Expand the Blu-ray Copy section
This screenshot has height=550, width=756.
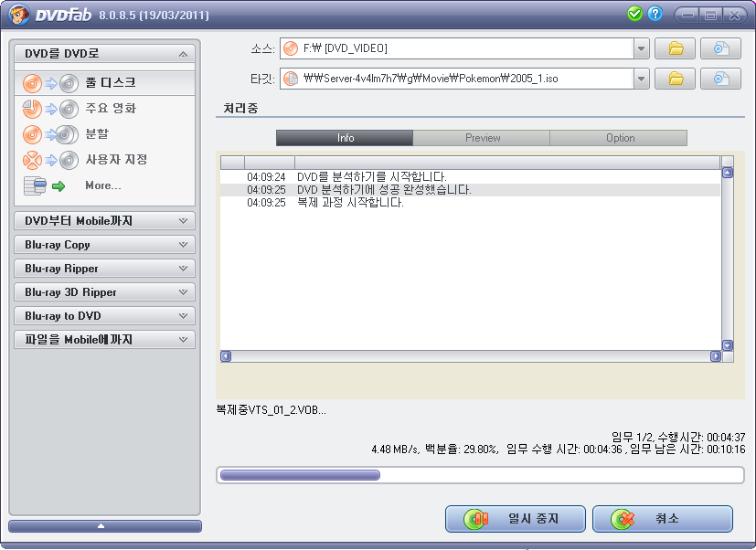point(104,245)
